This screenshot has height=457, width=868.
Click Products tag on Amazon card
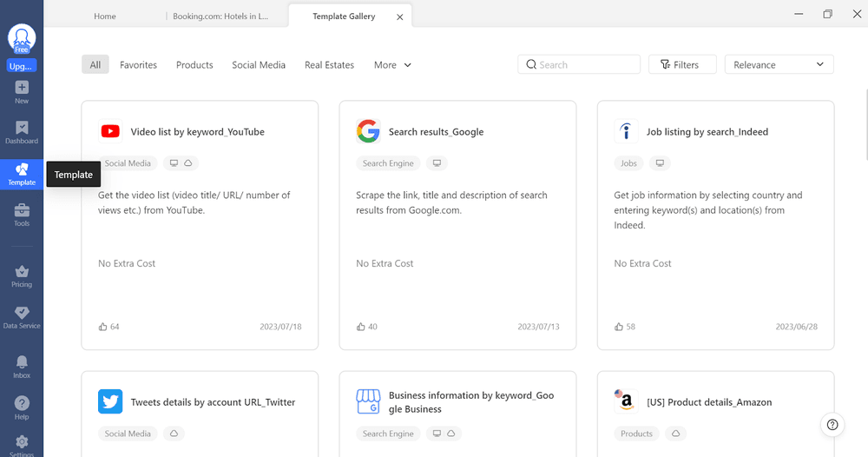636,434
